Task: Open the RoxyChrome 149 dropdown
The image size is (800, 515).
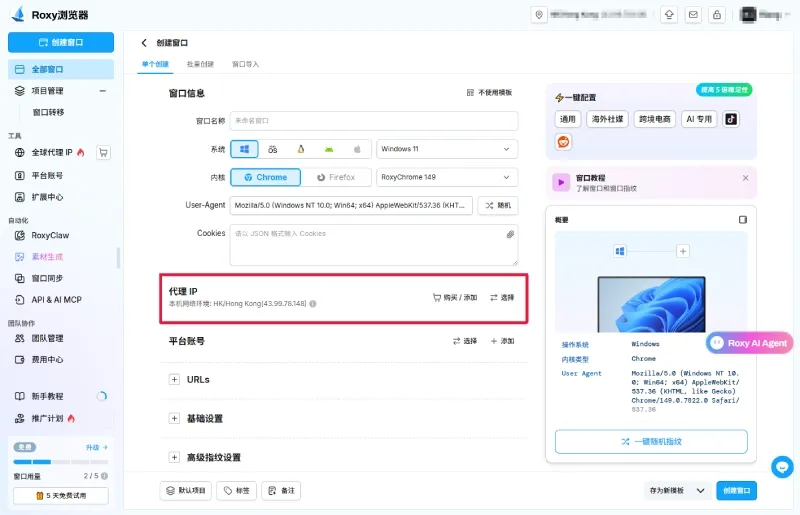Action: pyautogui.click(x=447, y=177)
